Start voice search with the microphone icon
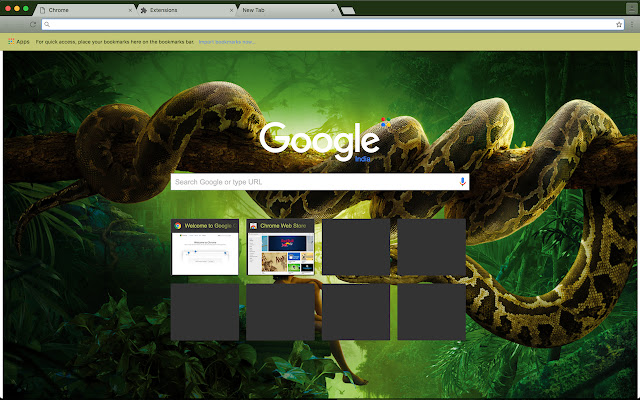 click(462, 182)
